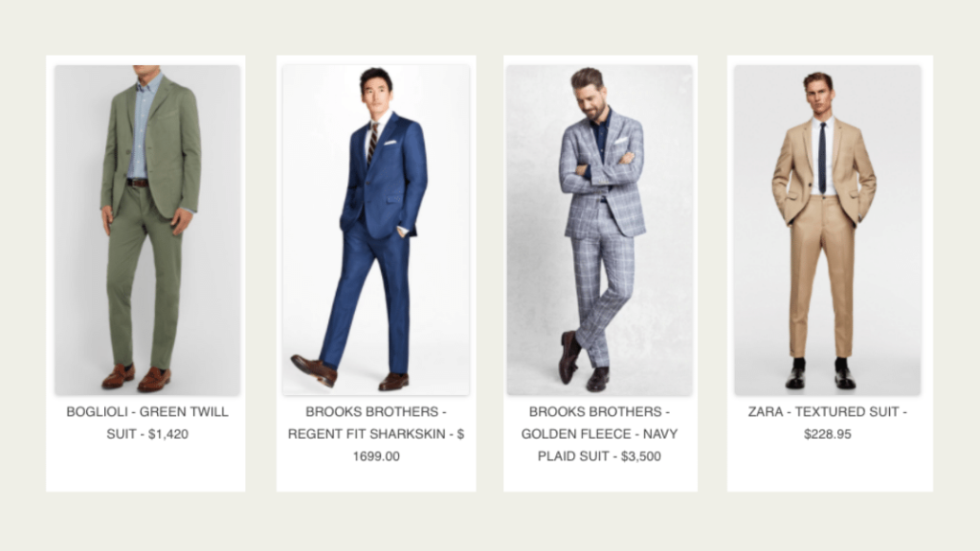Click the brown loafers in green suit photo
Viewport: 980px width, 551px height.
pos(137,377)
